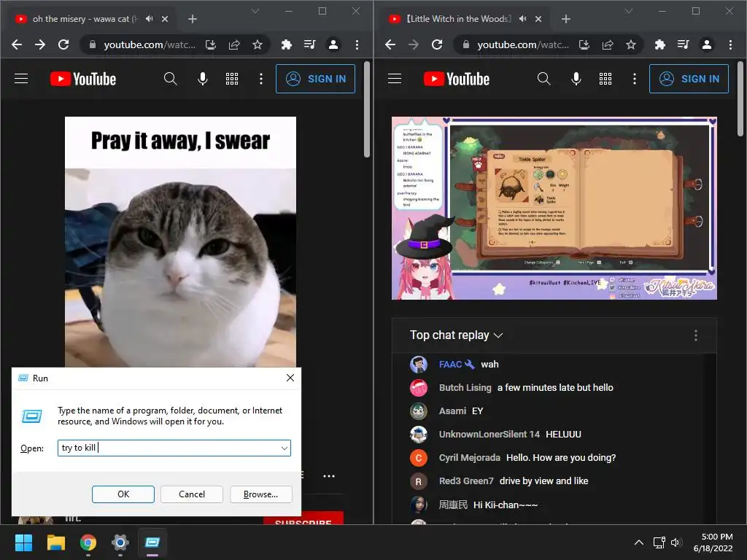Click Cancel in Run dialog

tap(192, 494)
